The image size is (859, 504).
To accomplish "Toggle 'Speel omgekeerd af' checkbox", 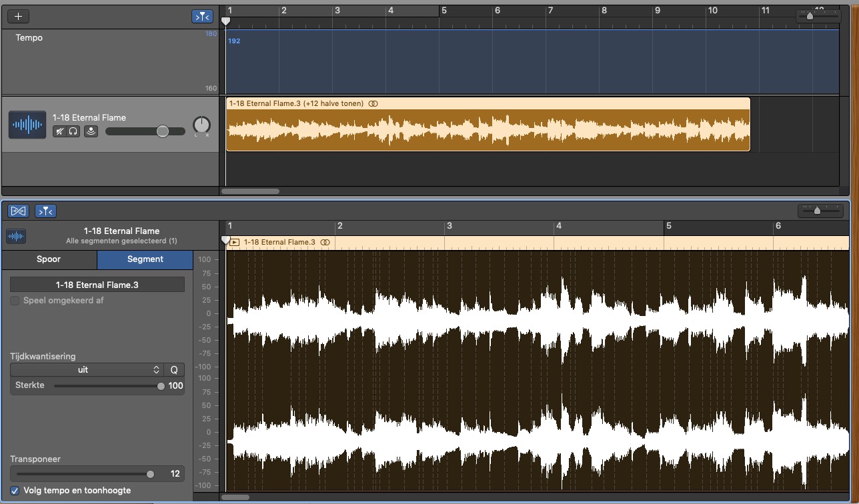I will pyautogui.click(x=15, y=301).
